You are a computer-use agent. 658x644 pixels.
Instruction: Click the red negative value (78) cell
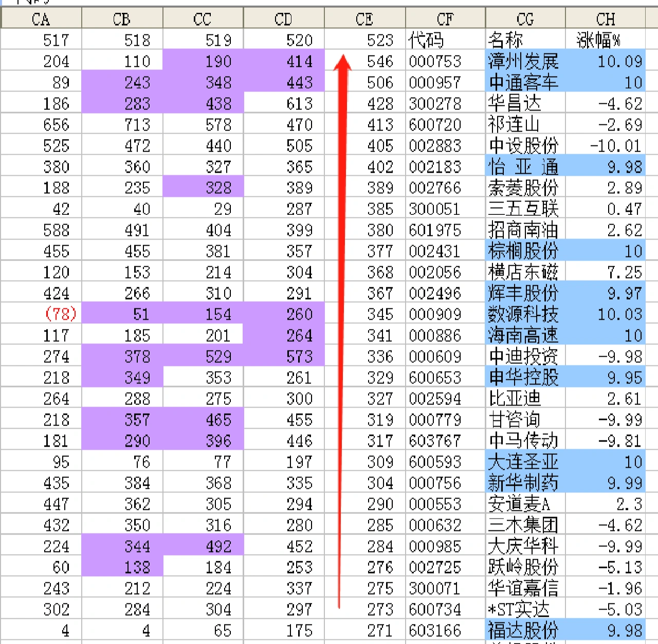(x=41, y=314)
